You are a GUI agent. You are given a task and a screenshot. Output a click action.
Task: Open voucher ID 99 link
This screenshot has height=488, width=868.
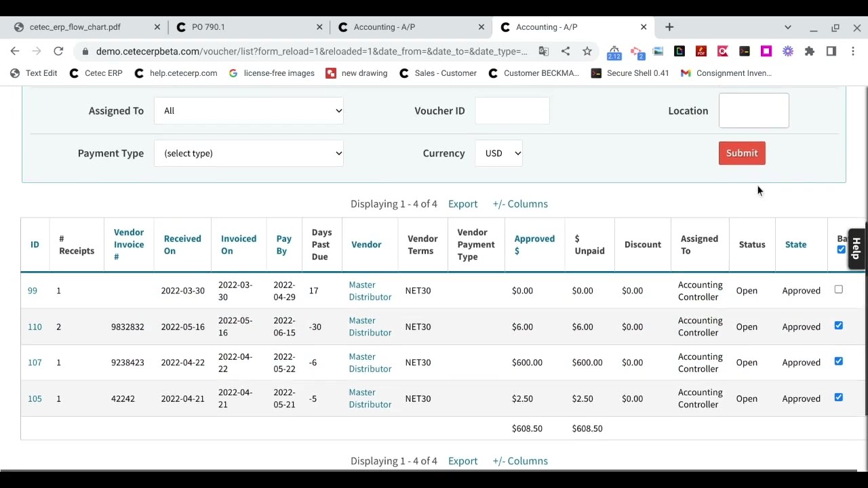[x=32, y=291]
